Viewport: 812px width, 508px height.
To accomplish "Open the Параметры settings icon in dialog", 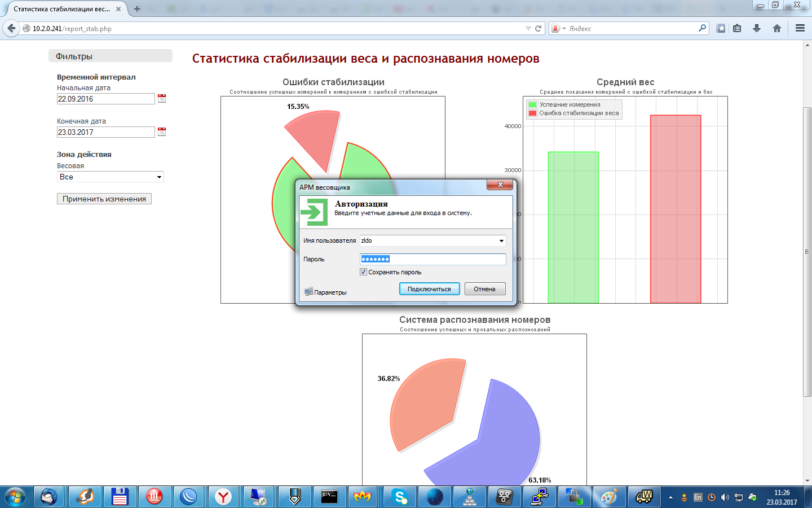I will [x=308, y=292].
